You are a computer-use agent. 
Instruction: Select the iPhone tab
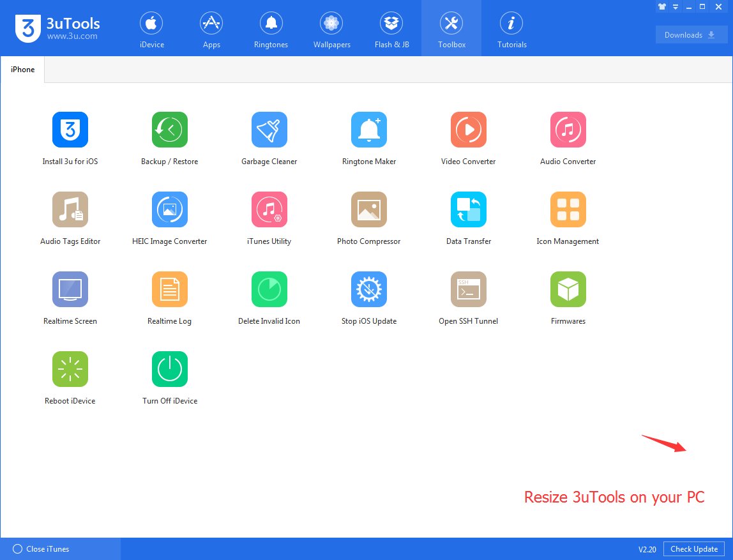[x=22, y=70]
